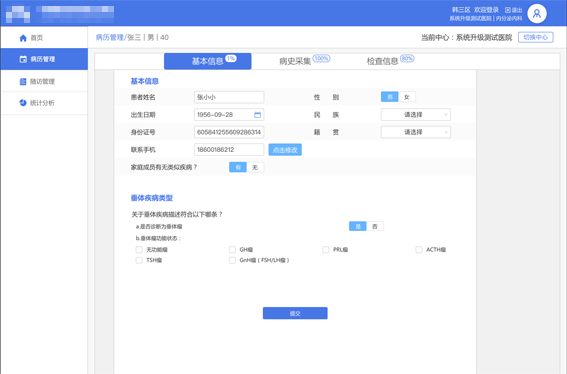Click the 100% badge on 病史采集
The width and height of the screenshot is (567, 374).
pyautogui.click(x=321, y=58)
